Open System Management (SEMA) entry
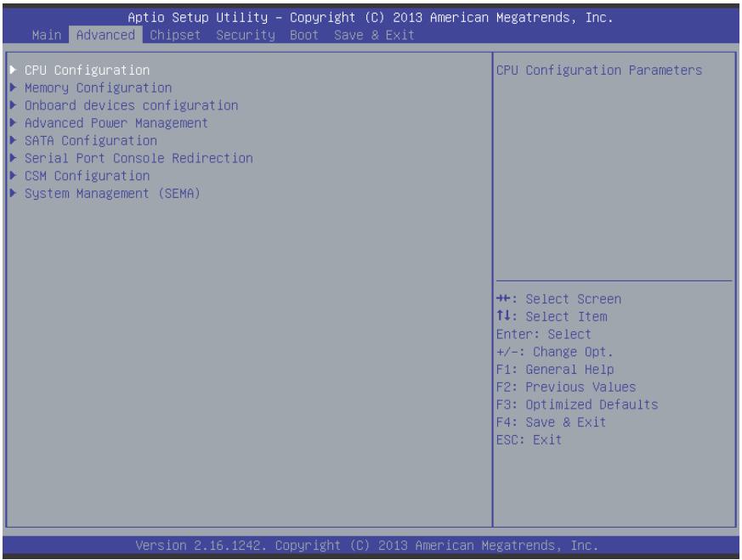 point(113,194)
